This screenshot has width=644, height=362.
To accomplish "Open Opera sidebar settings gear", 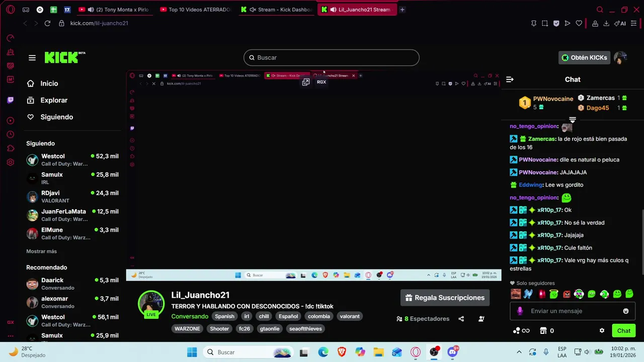I will click(11, 162).
